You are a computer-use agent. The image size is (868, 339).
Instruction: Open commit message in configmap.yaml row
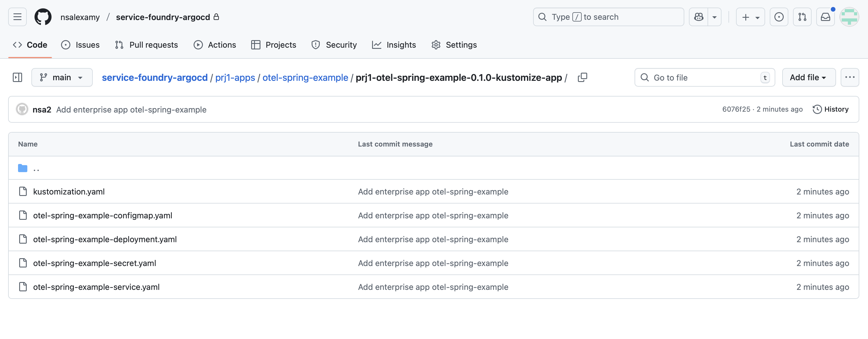pos(433,215)
